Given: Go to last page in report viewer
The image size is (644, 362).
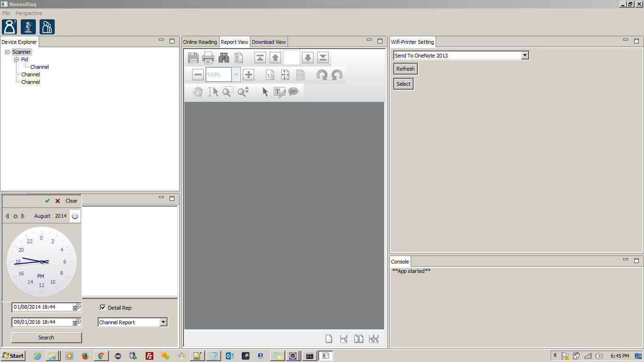Looking at the screenshot, I should point(323,58).
